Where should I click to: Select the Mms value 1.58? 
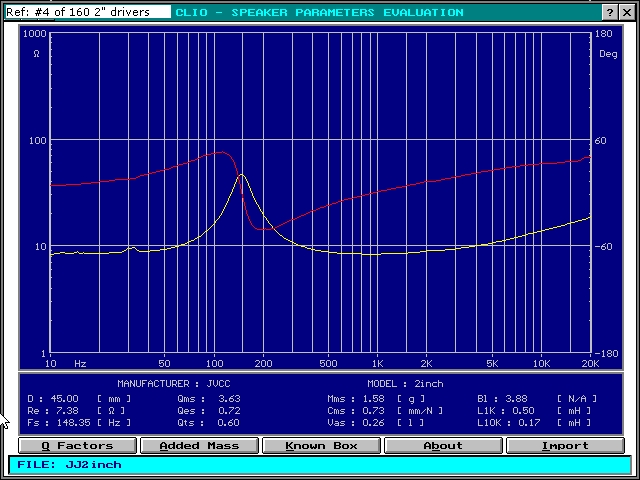click(373, 398)
